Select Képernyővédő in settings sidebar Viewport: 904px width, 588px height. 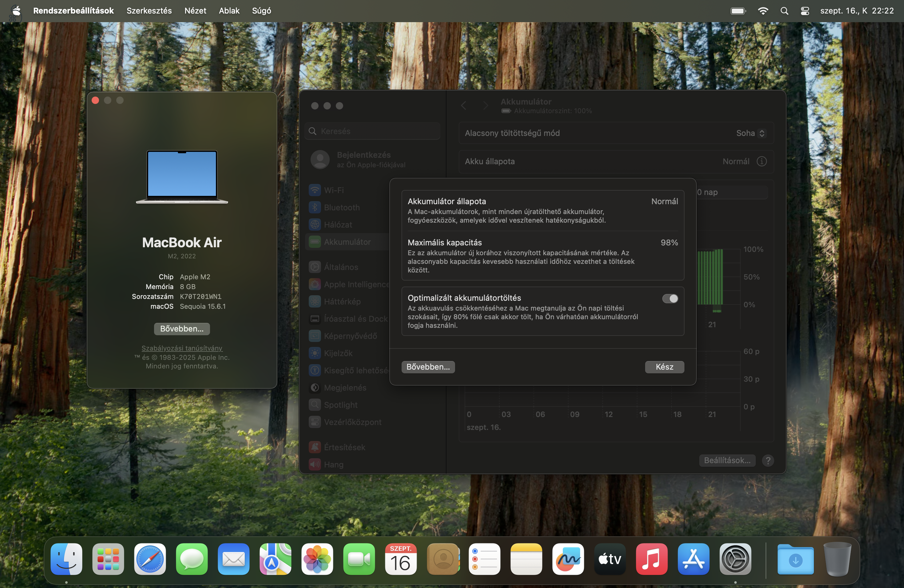tap(347, 336)
